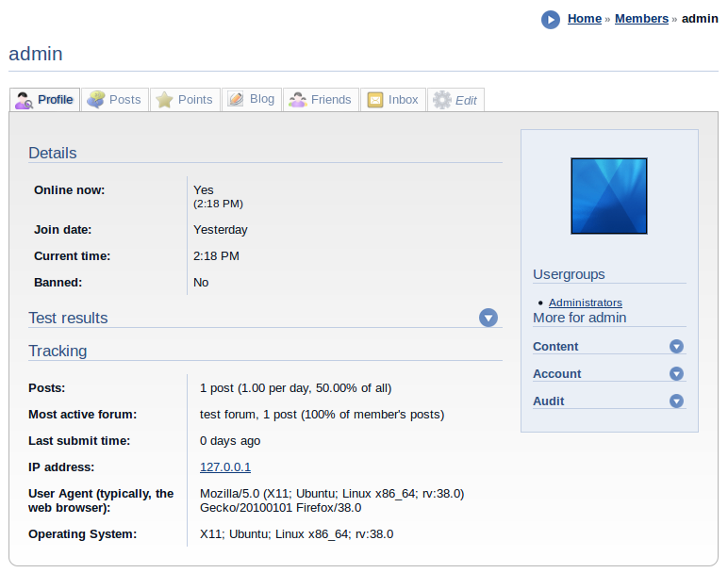Click the admin page title
The width and height of the screenshot is (728, 573).
[36, 54]
